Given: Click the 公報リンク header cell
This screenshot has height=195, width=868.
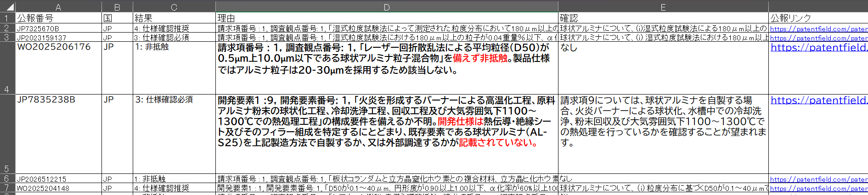Looking at the screenshot, I should (818, 18).
